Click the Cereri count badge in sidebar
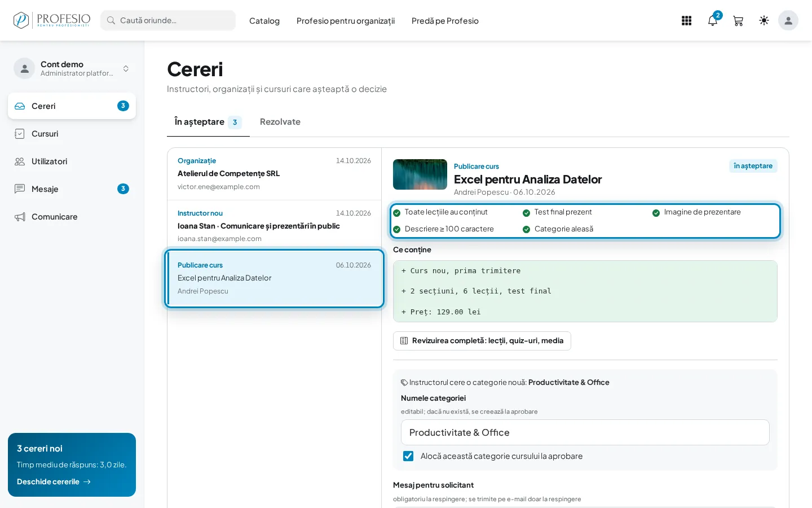 point(123,106)
